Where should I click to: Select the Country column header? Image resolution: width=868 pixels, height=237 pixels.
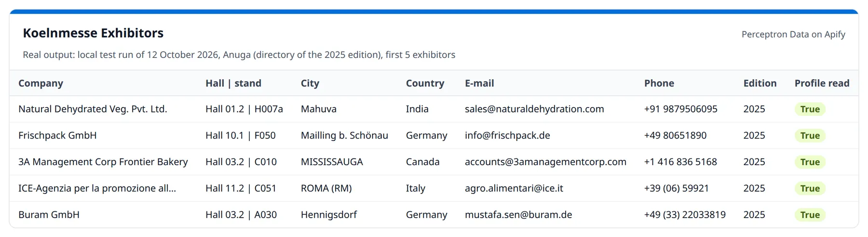click(425, 83)
